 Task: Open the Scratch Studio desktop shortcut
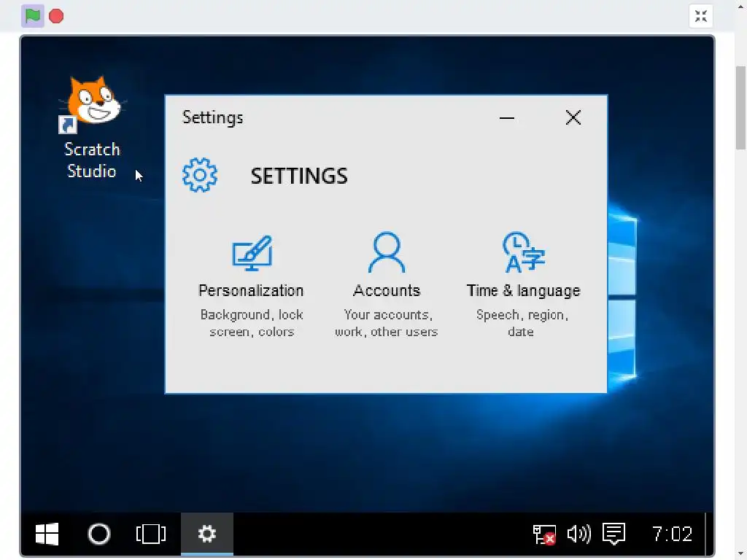coord(92,128)
